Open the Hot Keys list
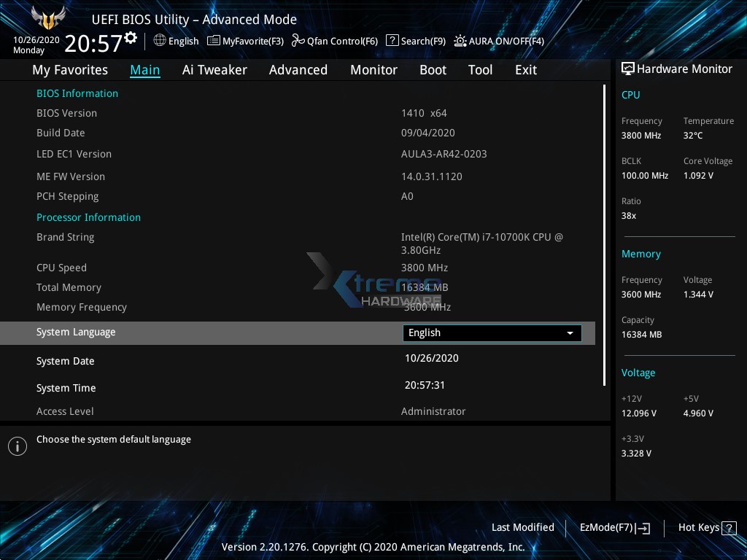The width and height of the screenshot is (747, 560). click(x=706, y=527)
